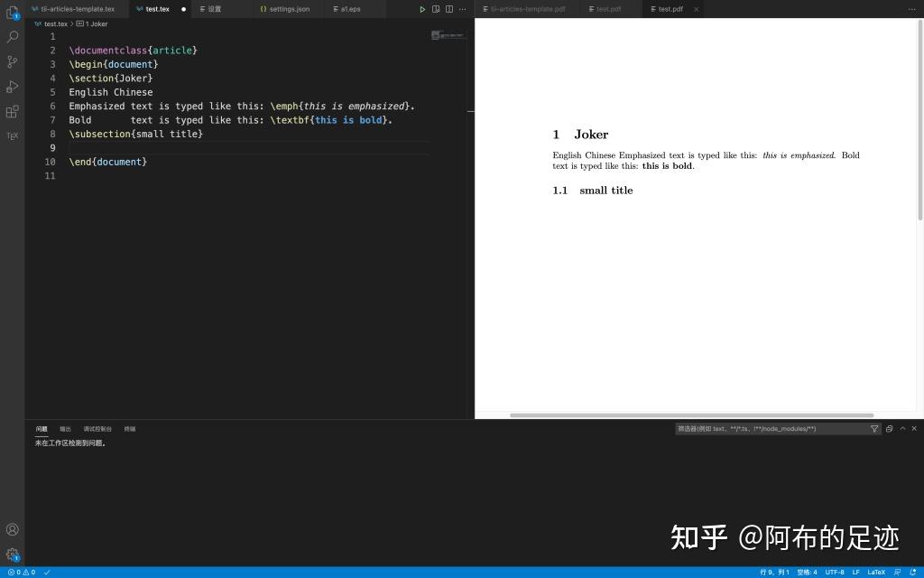
Task: Click the PDF viewer horizontal scrollbar
Action: tap(695, 415)
